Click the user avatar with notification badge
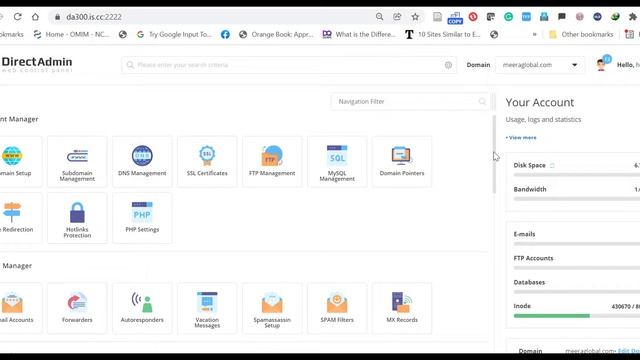The width and height of the screenshot is (640, 360). (603, 64)
